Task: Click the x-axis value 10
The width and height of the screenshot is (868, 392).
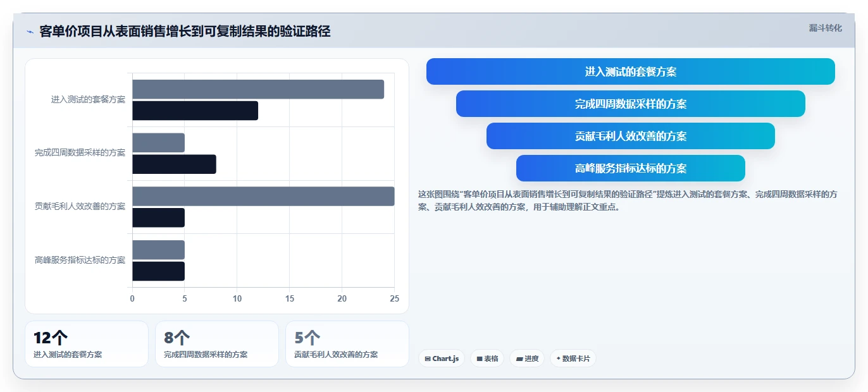Action: 237,298
